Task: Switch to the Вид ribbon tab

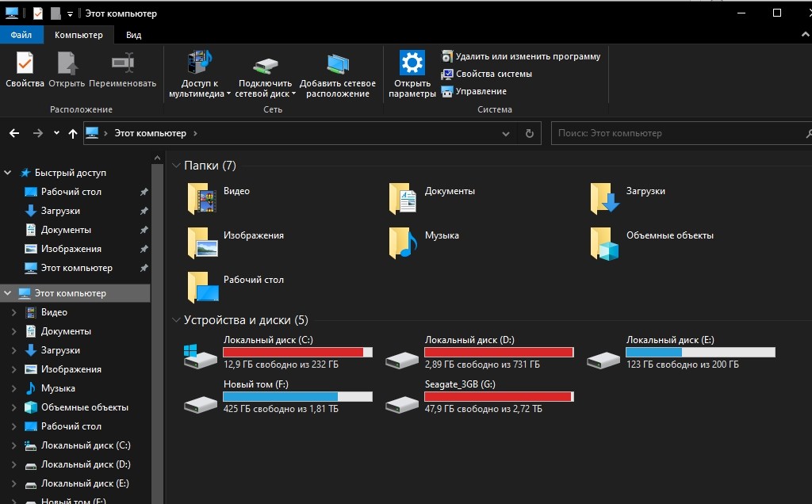Action: tap(133, 35)
